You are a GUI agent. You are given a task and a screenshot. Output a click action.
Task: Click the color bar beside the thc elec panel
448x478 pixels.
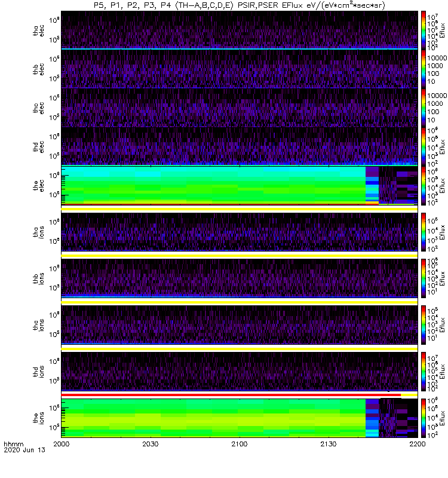424,108
